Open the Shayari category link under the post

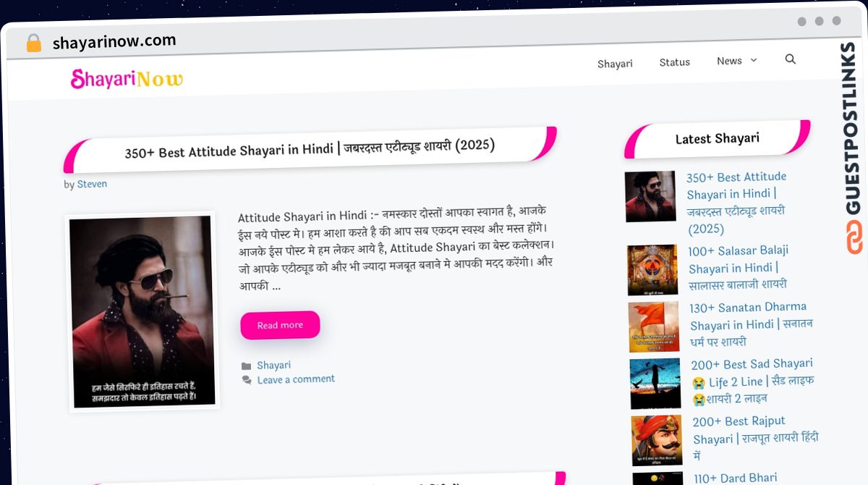[x=273, y=366]
